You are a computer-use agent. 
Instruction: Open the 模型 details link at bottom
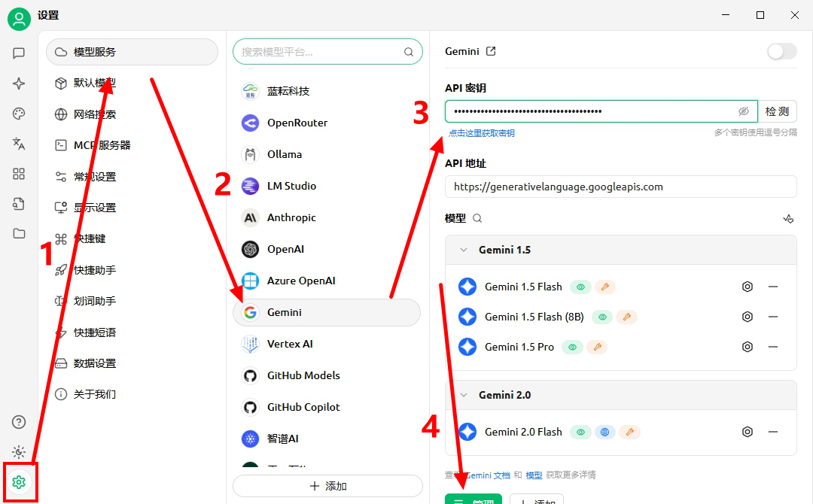tap(534, 475)
